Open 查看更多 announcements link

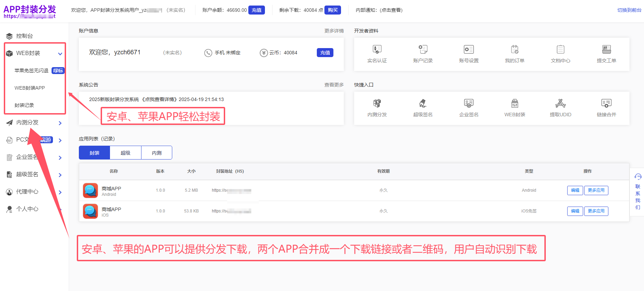click(x=334, y=85)
